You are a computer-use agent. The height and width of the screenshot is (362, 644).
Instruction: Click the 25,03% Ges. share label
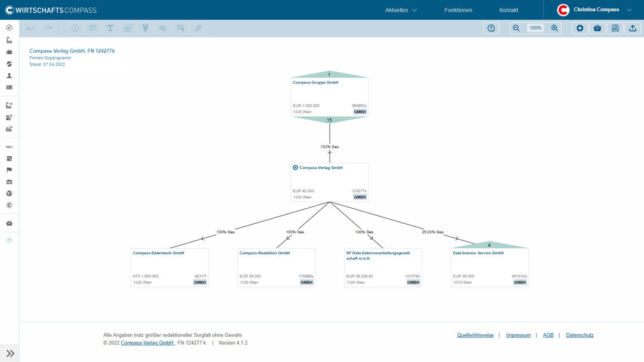[x=433, y=232]
